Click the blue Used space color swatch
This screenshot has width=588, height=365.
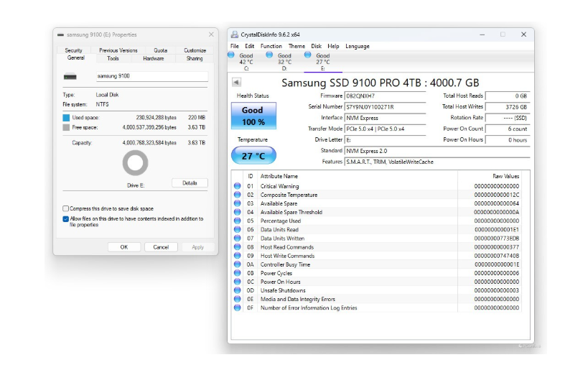click(x=66, y=118)
